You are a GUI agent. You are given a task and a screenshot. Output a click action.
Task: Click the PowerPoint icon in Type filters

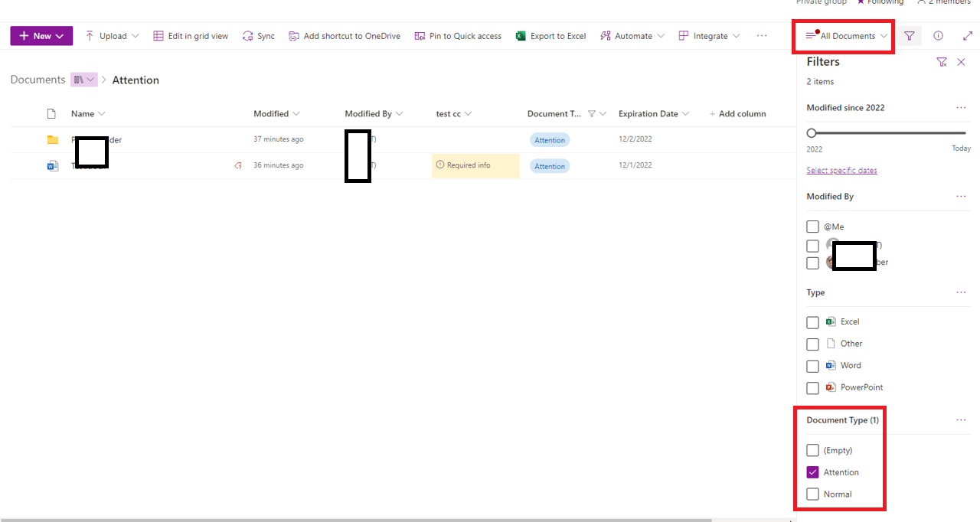tap(831, 387)
